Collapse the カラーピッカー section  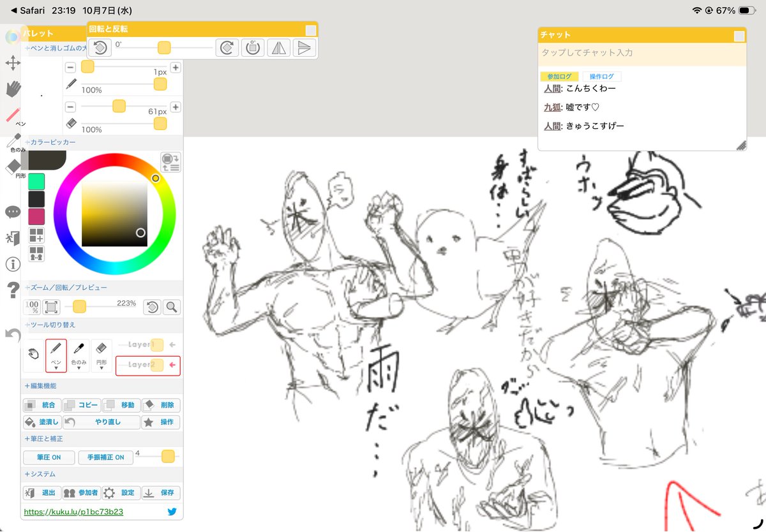pos(50,142)
